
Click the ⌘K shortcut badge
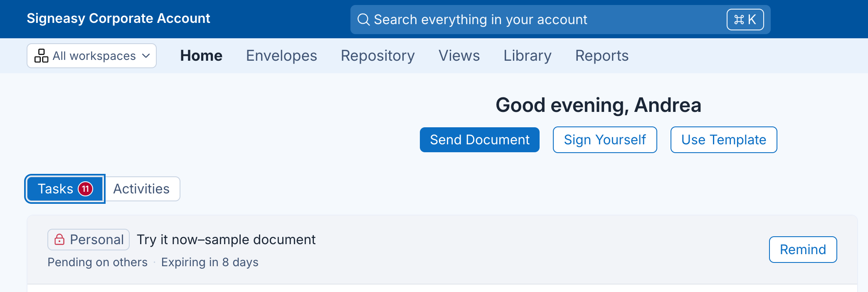[745, 20]
